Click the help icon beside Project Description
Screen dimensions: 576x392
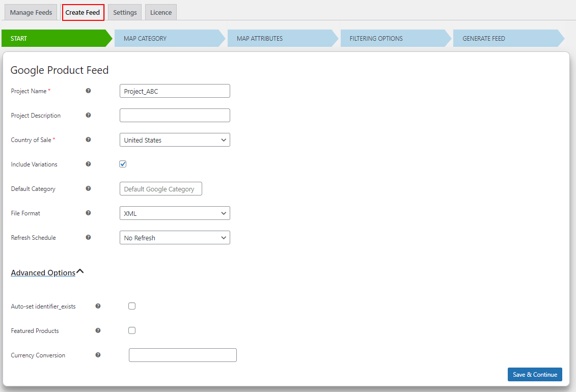point(88,115)
